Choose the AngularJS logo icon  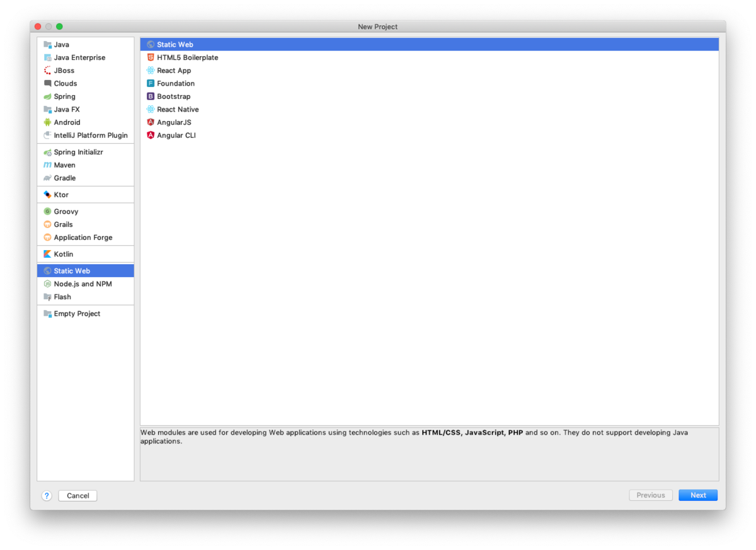[151, 122]
